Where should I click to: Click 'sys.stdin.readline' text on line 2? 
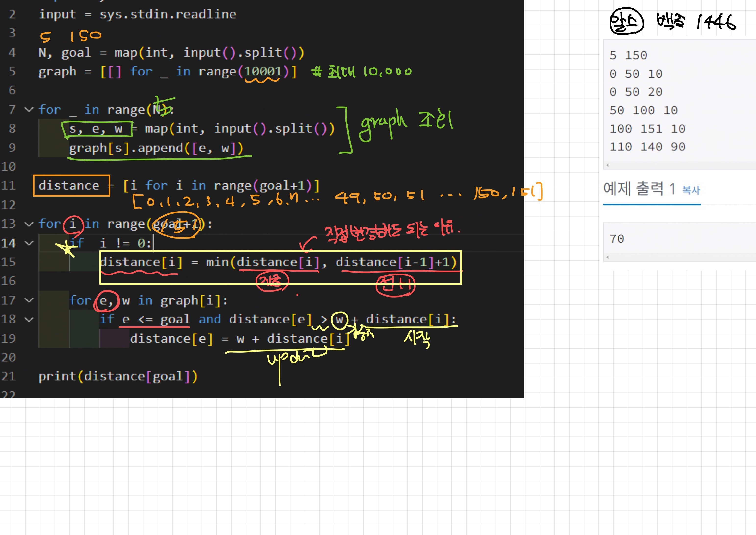tap(168, 14)
